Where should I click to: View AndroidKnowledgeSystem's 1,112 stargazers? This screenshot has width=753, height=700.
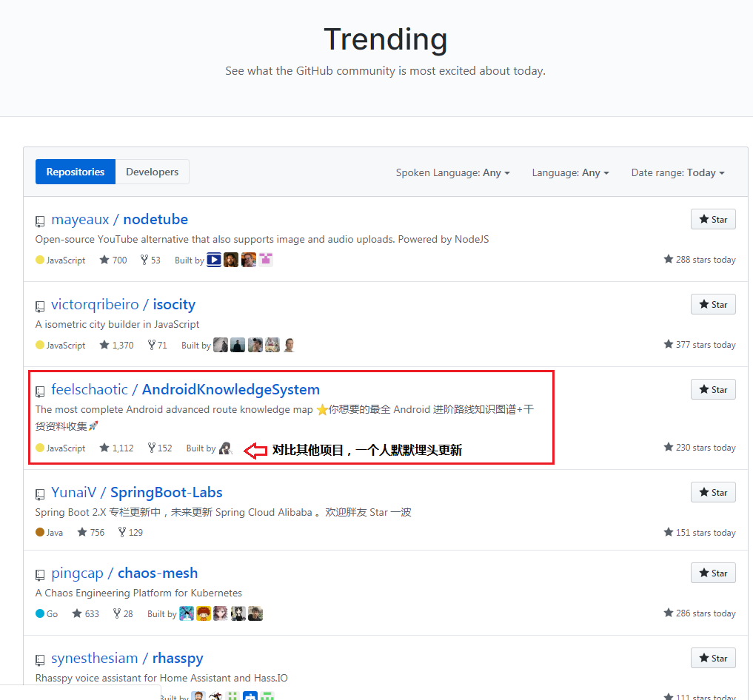tap(117, 448)
